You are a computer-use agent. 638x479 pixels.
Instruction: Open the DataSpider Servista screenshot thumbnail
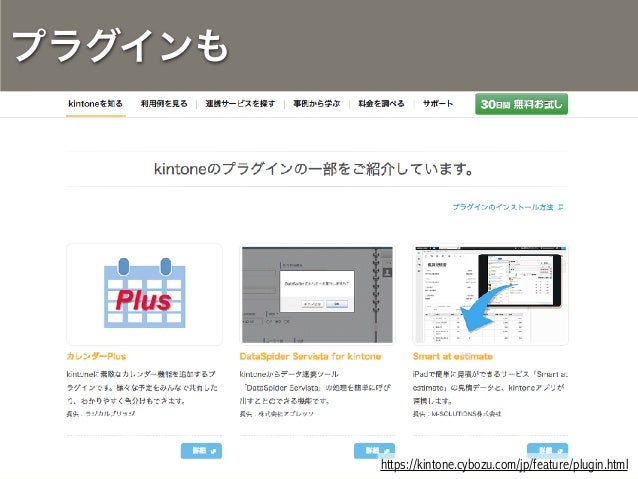(x=317, y=294)
